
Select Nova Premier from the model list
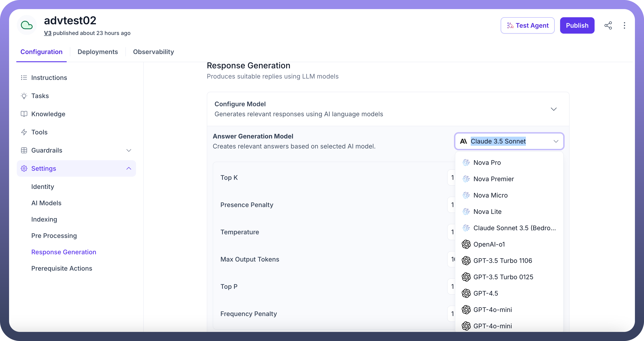point(509,179)
